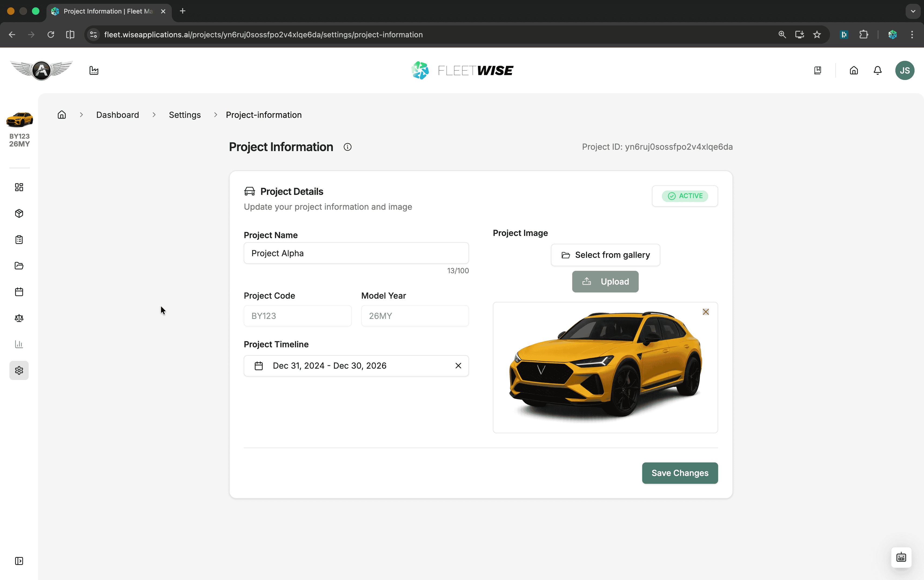Open the folder icon in sidebar
Screen dimensions: 924x580
point(19,266)
